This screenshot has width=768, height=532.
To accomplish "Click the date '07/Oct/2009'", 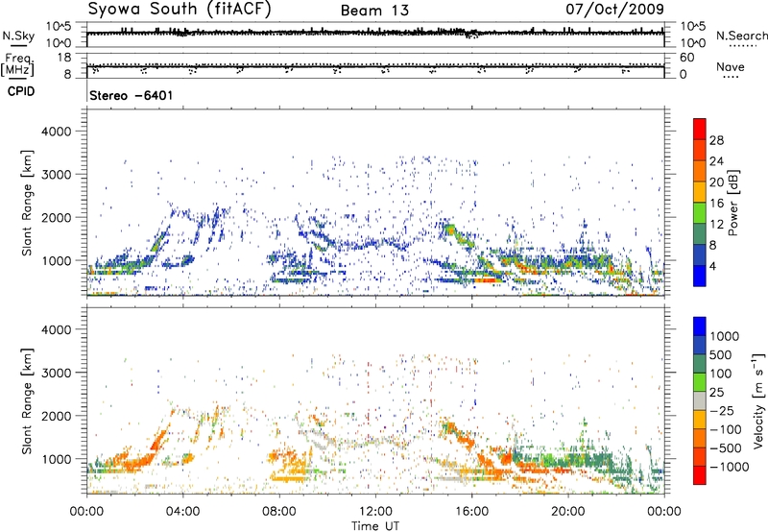I will (615, 9).
